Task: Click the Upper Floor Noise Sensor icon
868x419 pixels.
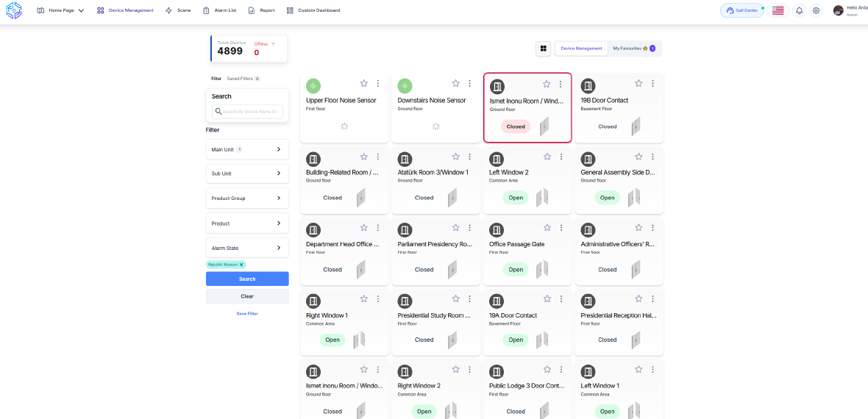Action: pyautogui.click(x=313, y=86)
